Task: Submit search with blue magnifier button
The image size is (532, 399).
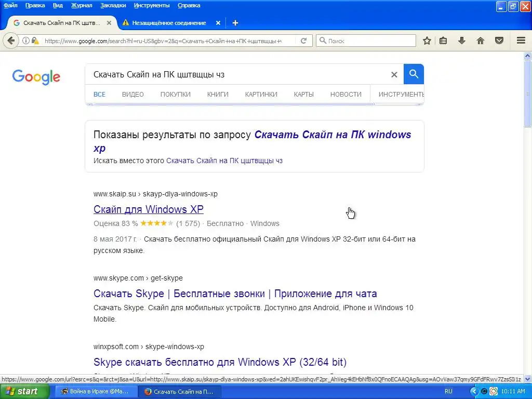Action: pos(414,74)
